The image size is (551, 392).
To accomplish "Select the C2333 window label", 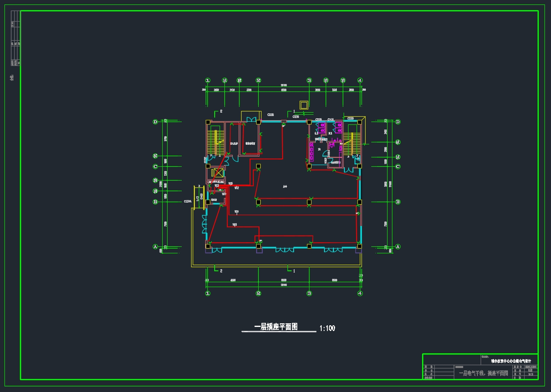I will pyautogui.click(x=351, y=118).
